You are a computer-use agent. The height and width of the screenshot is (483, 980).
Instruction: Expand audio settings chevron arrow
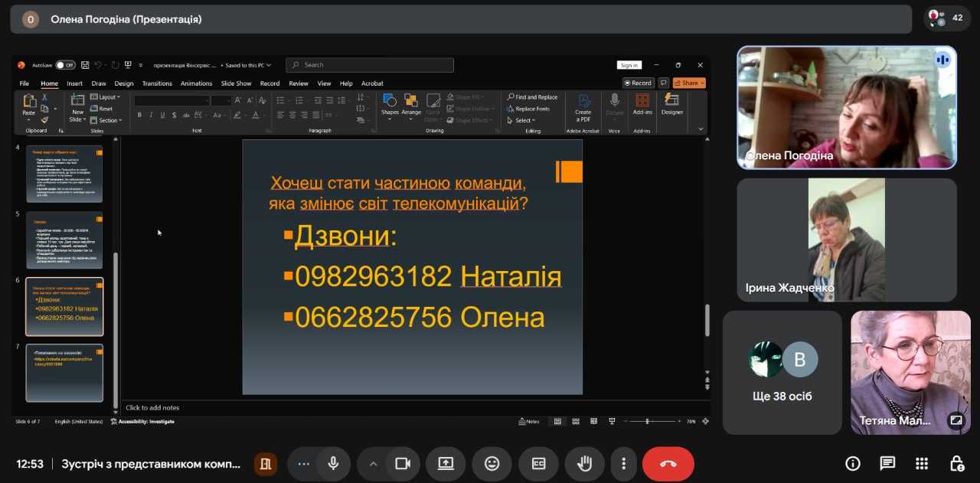[x=374, y=464]
